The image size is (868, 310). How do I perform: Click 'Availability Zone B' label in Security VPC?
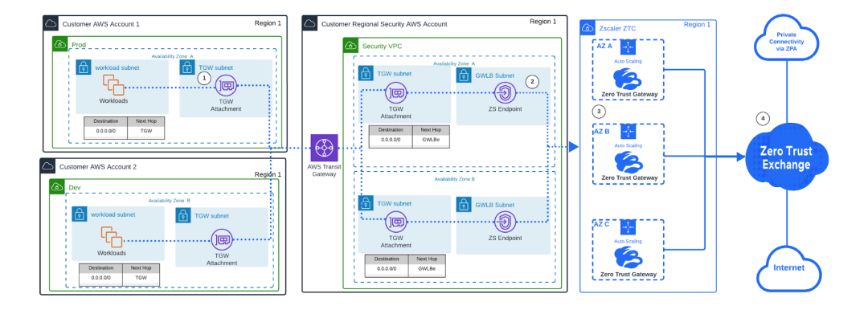pyautogui.click(x=454, y=179)
